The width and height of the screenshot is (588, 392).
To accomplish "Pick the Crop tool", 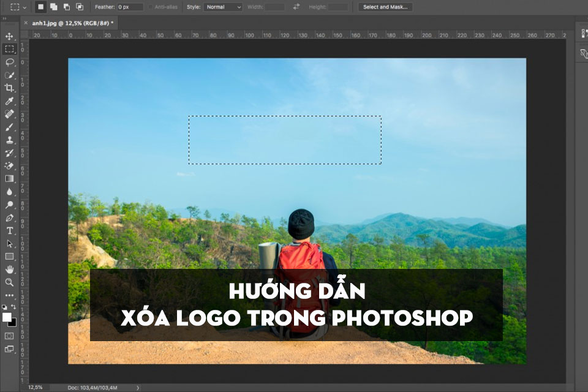I will tap(9, 88).
